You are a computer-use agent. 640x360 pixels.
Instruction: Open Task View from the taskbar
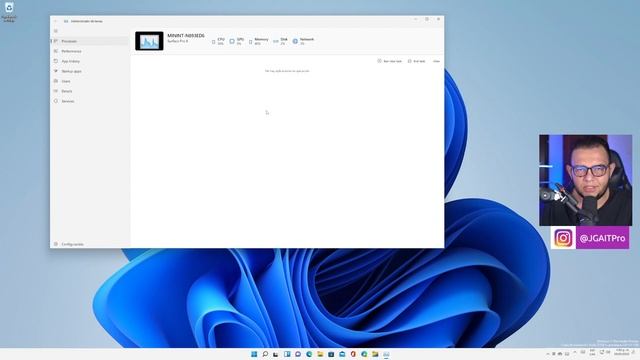click(x=276, y=354)
